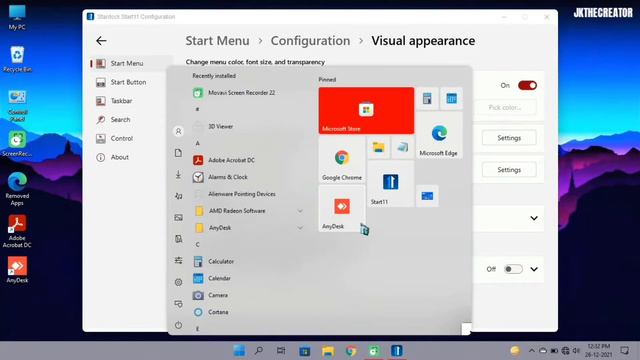Image resolution: width=640 pixels, height=360 pixels.
Task: Click the Google Chrome pinned tile
Action: (x=342, y=159)
